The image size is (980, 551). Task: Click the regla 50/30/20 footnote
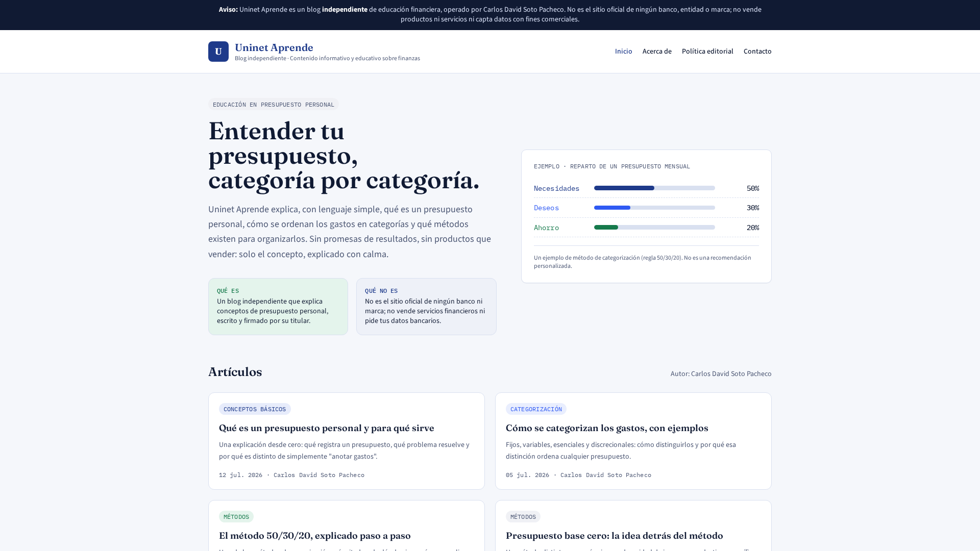coord(643,262)
